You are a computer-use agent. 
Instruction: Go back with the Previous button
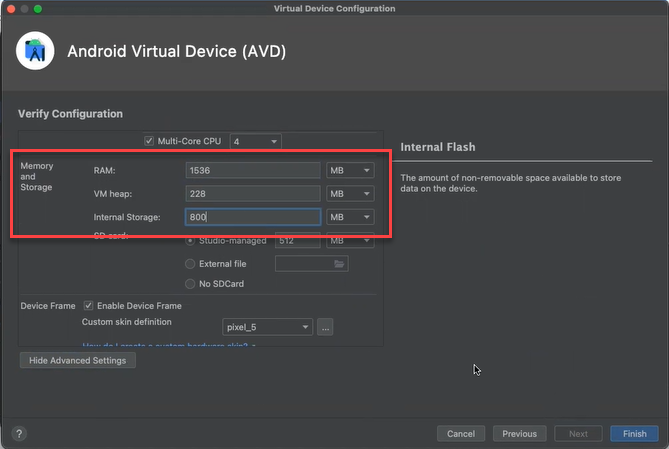click(x=519, y=434)
